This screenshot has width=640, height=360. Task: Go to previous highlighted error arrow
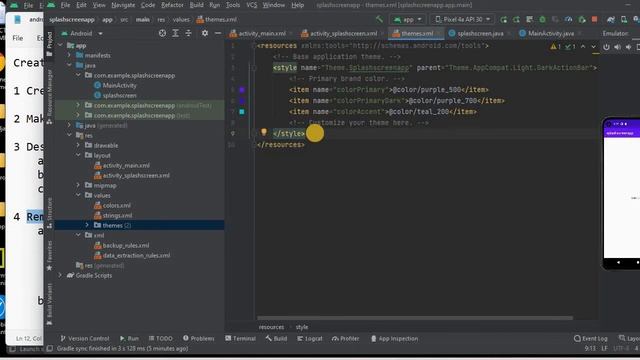583,47
